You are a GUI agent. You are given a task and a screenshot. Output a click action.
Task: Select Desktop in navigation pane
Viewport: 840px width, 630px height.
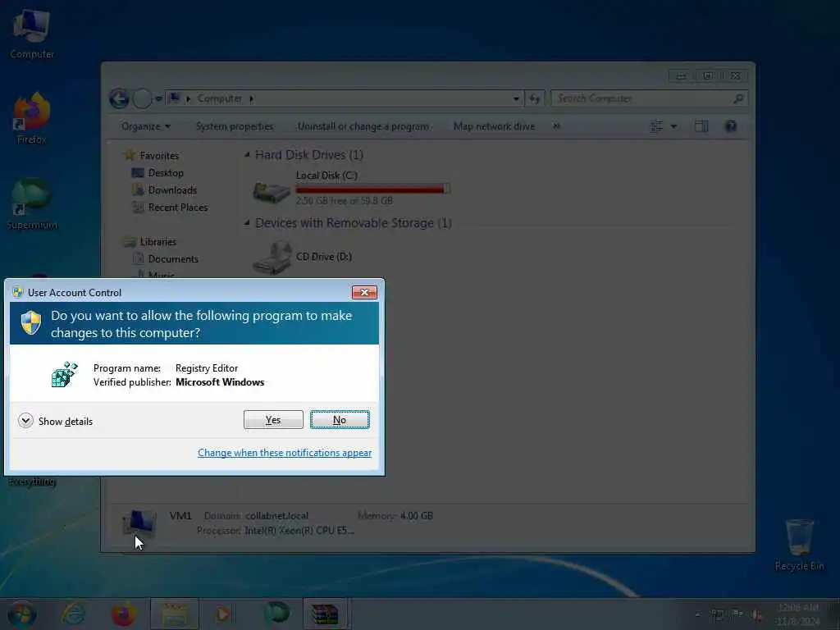(166, 173)
